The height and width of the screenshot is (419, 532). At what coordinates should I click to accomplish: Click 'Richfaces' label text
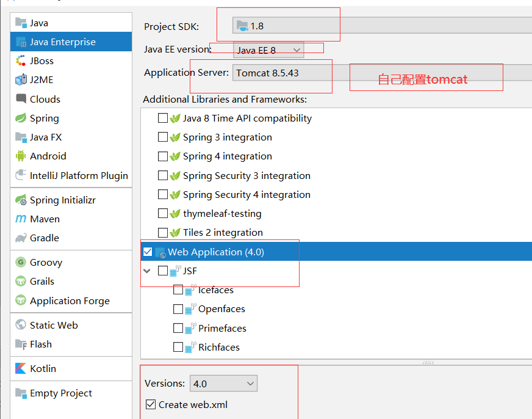tap(219, 348)
